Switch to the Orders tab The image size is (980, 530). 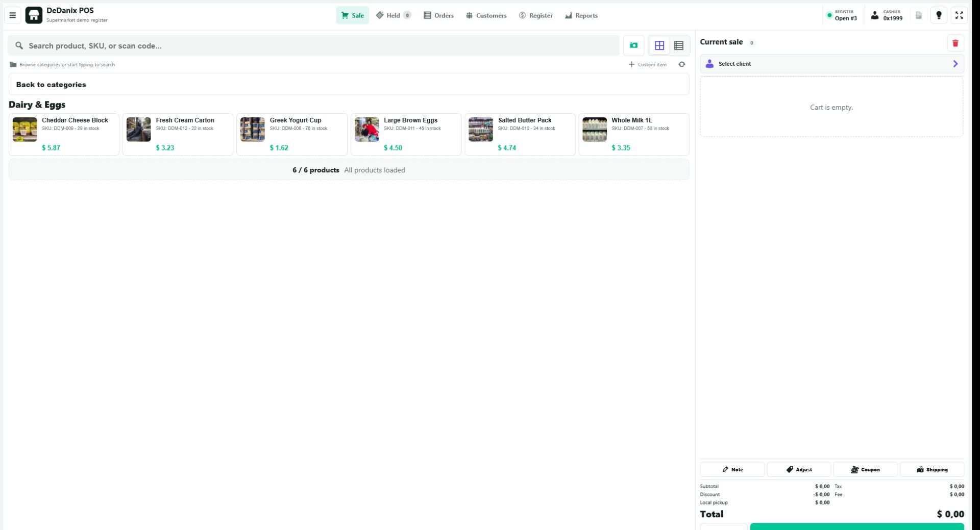438,15
